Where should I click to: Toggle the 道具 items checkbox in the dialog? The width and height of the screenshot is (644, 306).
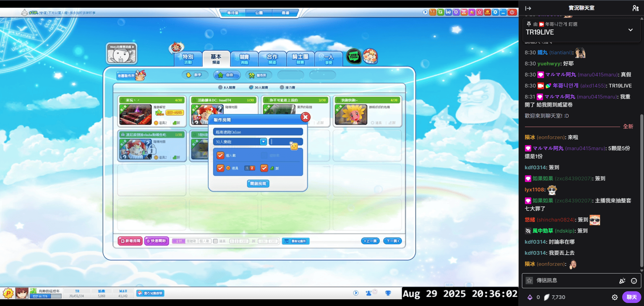point(220,168)
